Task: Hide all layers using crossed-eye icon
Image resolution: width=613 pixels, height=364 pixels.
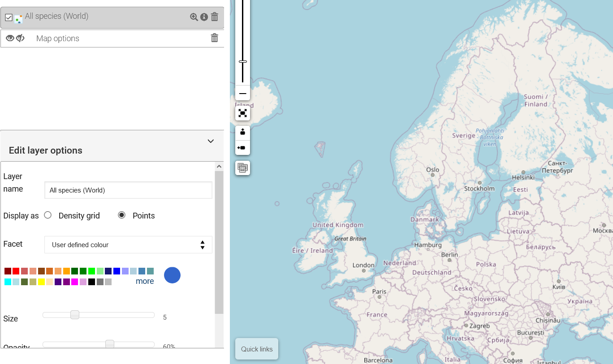Action: click(x=20, y=38)
